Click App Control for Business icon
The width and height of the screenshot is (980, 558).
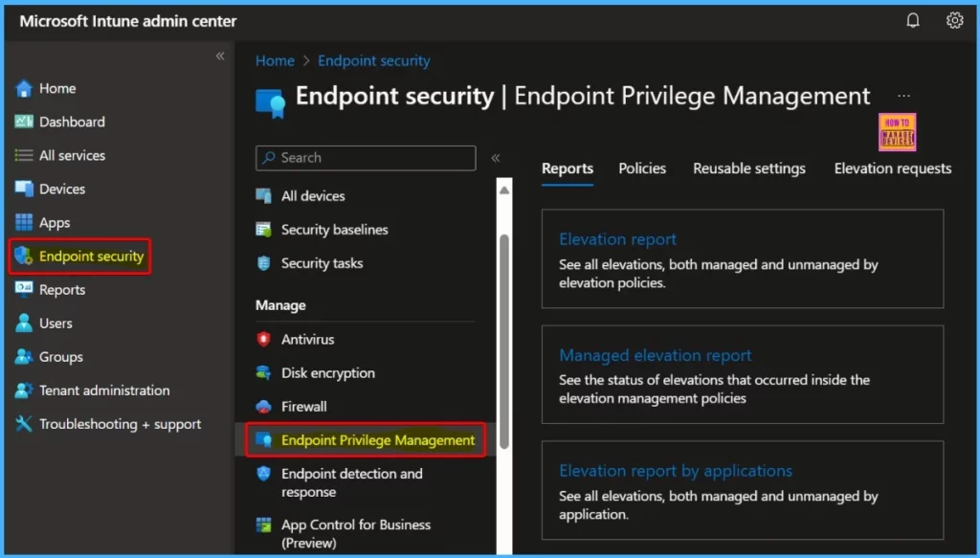click(264, 525)
